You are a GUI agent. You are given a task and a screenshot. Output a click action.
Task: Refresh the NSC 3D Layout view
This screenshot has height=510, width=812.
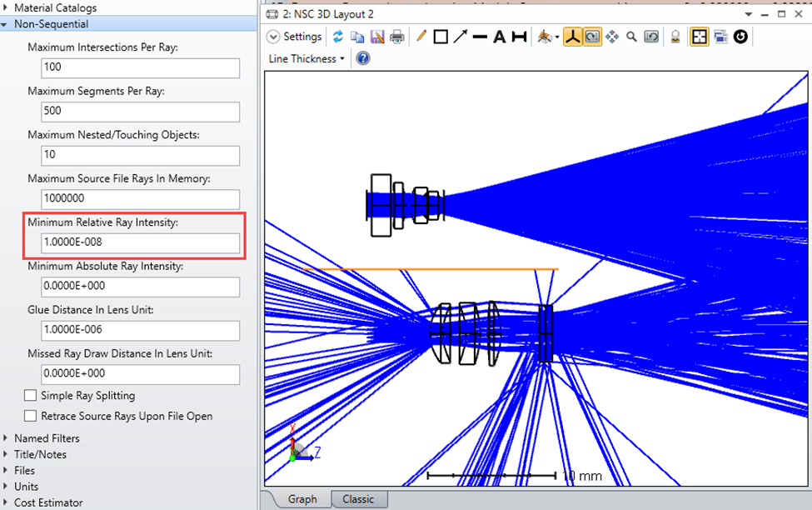[336, 36]
